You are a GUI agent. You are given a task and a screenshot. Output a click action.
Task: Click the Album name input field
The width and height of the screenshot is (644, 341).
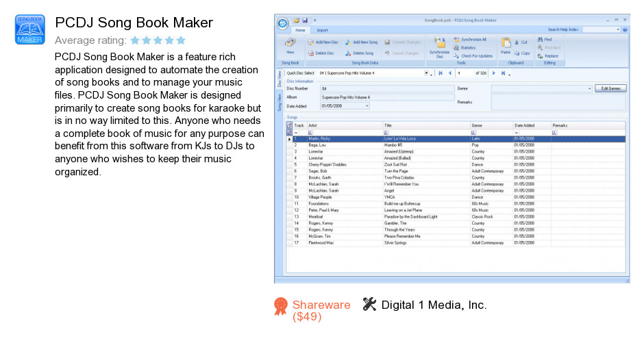387,97
